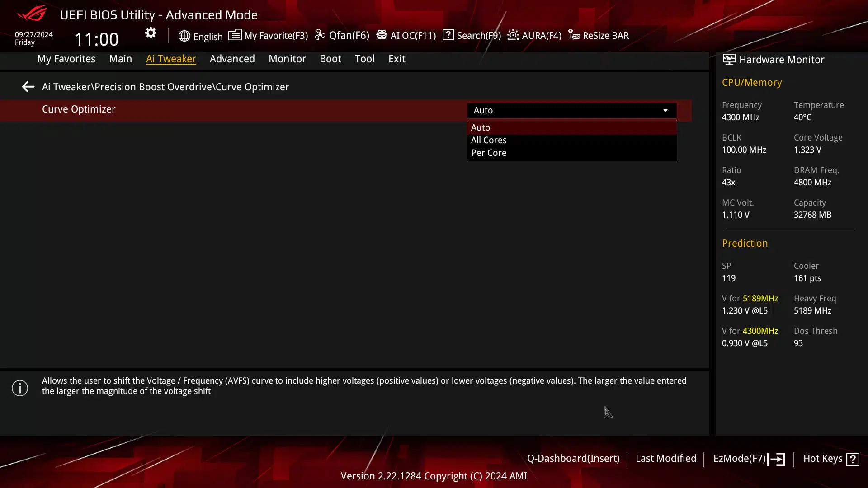Click the info icon beside help text
The width and height of the screenshot is (868, 488).
pyautogui.click(x=20, y=388)
